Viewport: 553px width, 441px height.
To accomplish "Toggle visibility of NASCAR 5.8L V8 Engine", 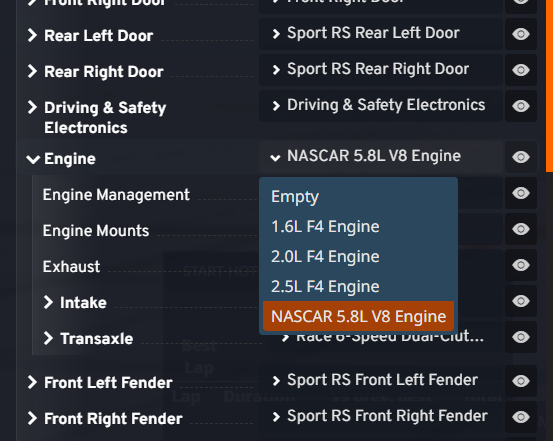I will (x=521, y=157).
